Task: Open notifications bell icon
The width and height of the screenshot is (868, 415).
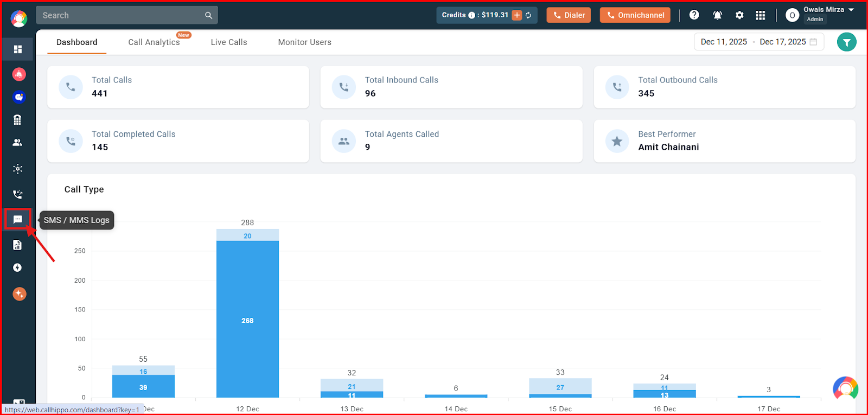Action: (x=717, y=15)
